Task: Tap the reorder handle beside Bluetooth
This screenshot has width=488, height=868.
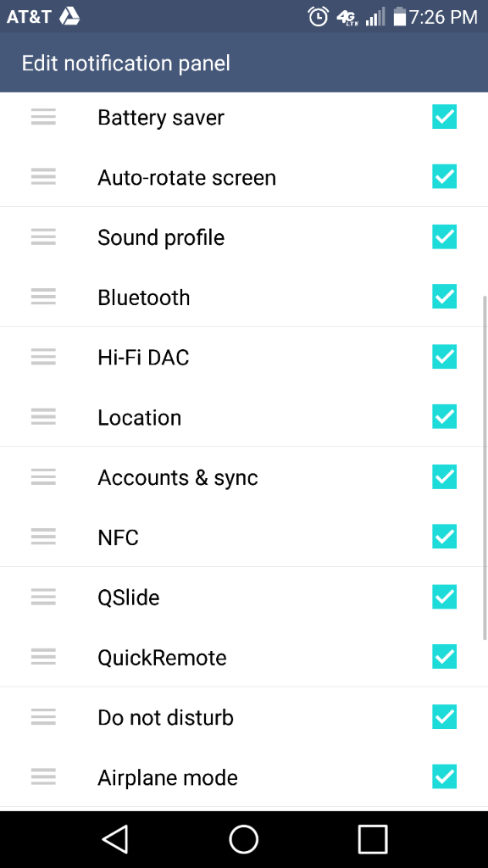Action: pos(43,297)
